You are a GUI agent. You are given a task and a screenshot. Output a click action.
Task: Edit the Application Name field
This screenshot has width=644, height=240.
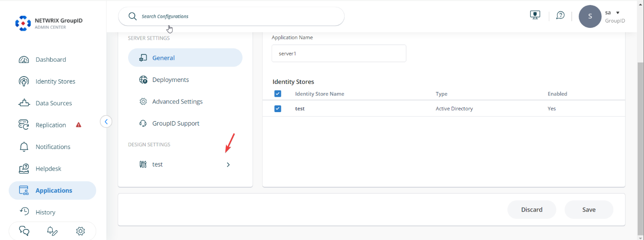pos(339,53)
